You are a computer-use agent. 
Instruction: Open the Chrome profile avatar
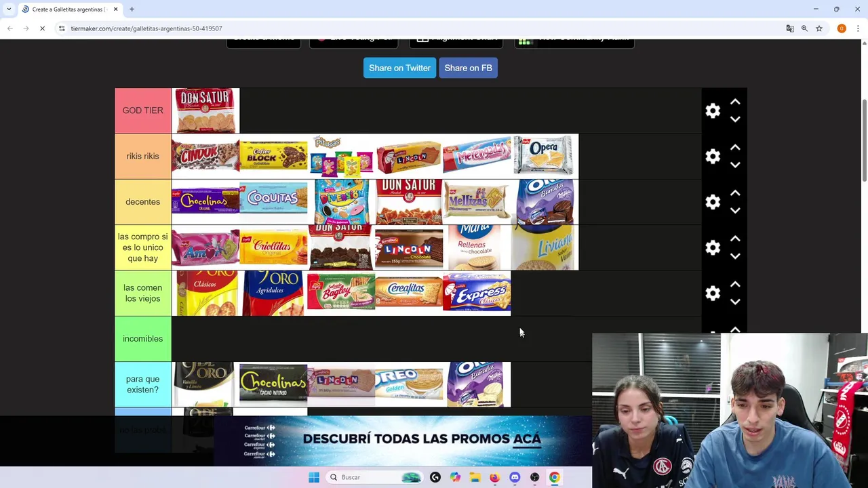point(842,28)
